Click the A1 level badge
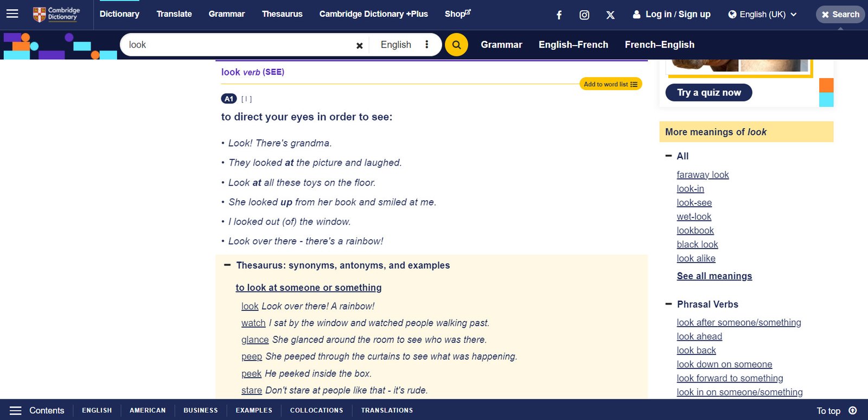This screenshot has height=420, width=868. pos(229,99)
